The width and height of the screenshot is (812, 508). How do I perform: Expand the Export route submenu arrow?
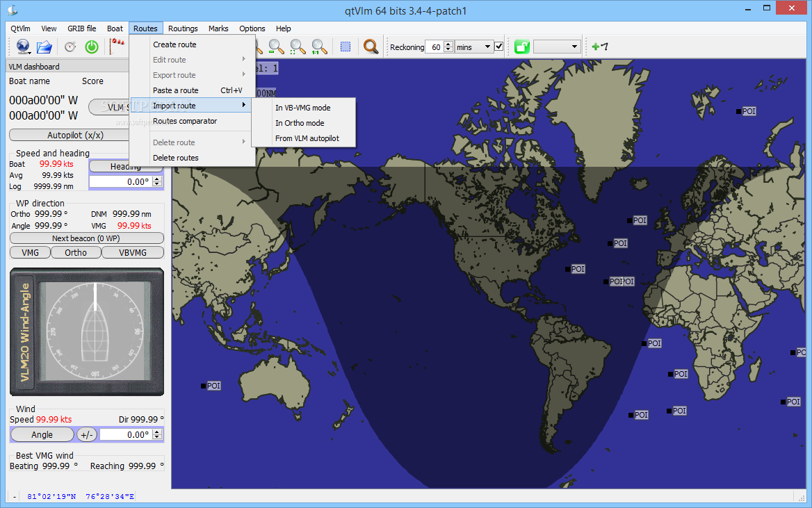243,74
